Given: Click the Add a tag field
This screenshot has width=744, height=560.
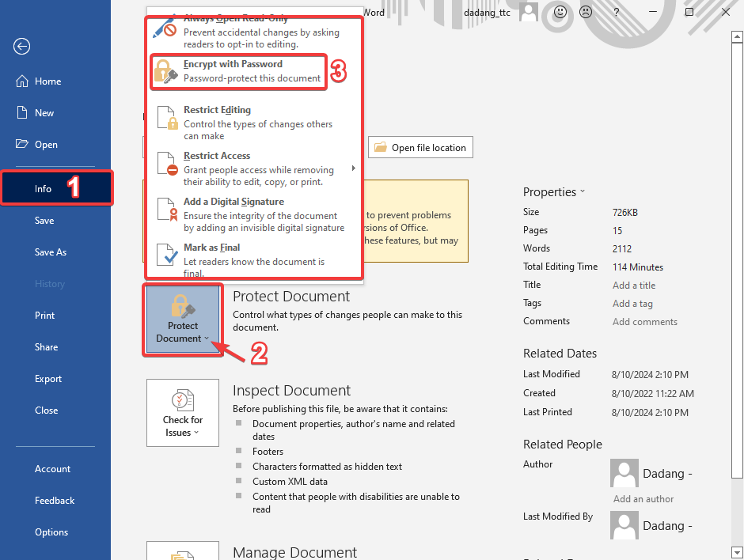Looking at the screenshot, I should 632,304.
